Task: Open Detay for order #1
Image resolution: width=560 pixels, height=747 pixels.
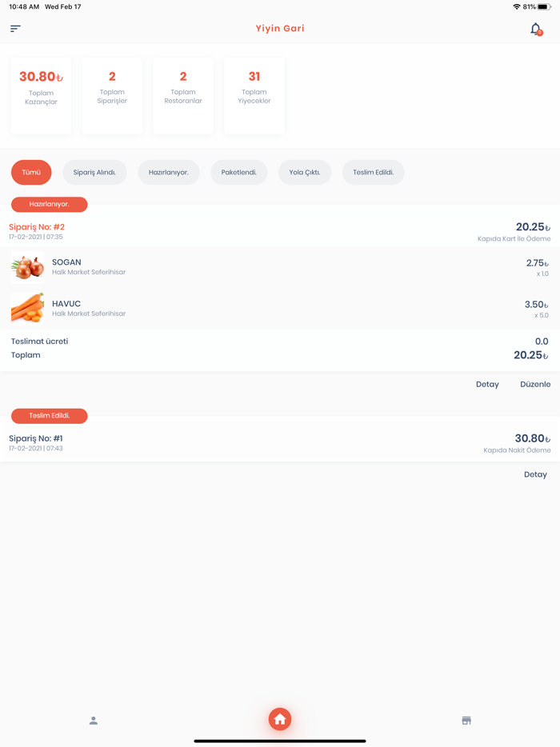Action: pyautogui.click(x=535, y=474)
